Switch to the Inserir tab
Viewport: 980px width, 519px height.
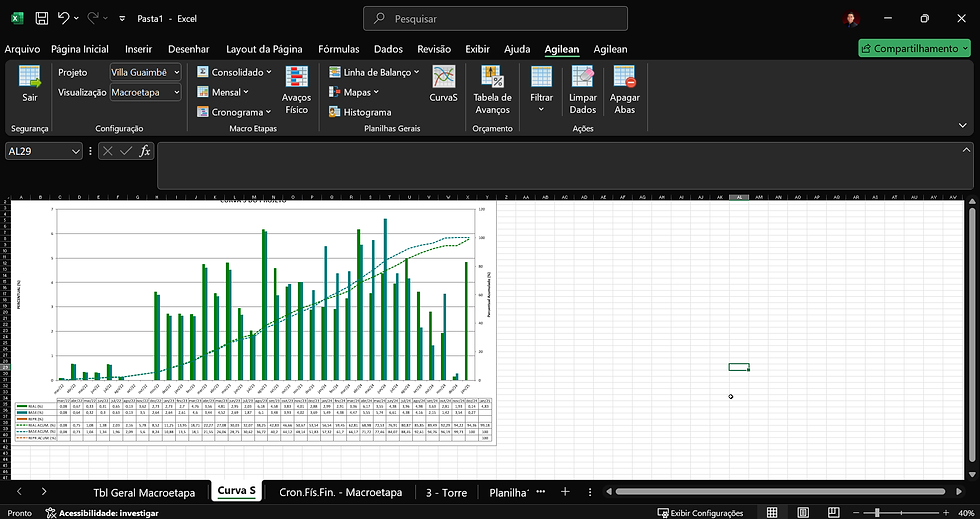point(138,49)
